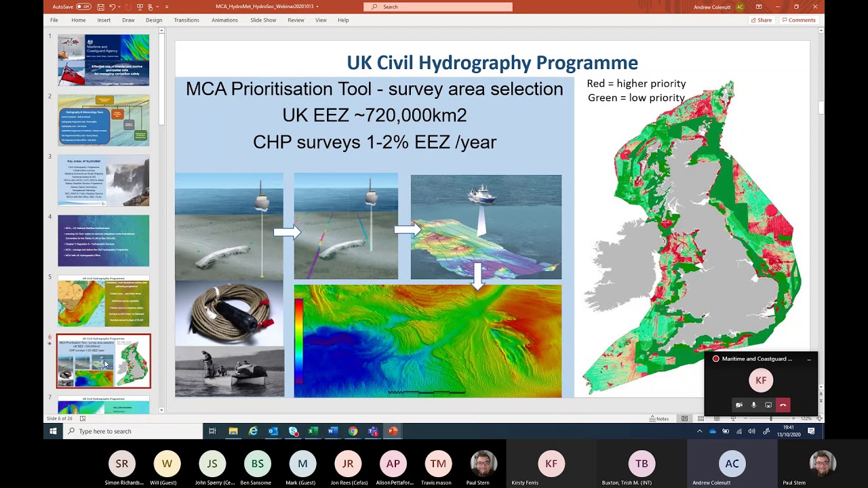Mute microphone in Teams call window
This screenshot has height=488, width=868.
[x=753, y=405]
